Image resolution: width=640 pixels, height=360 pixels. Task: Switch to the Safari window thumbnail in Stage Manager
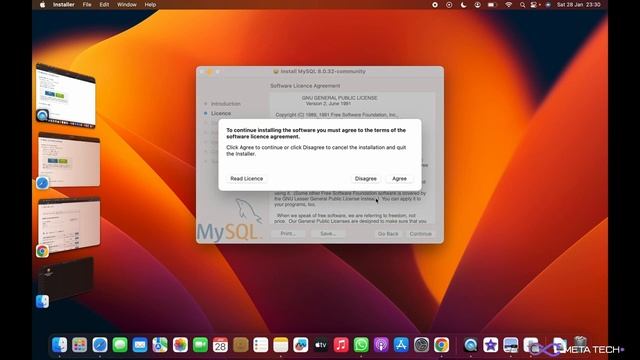coord(69,160)
